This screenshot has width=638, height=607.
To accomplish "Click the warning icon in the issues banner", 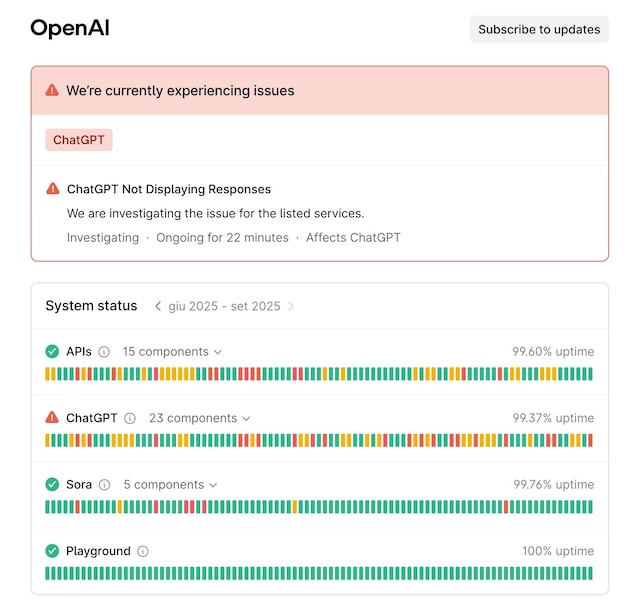I will pos(52,91).
